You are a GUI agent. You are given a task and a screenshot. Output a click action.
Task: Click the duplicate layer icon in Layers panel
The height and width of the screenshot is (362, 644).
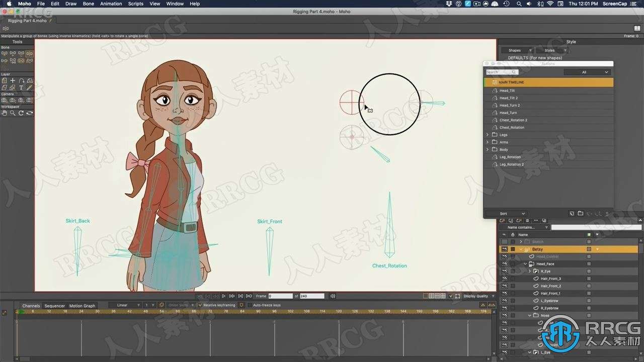tap(511, 220)
